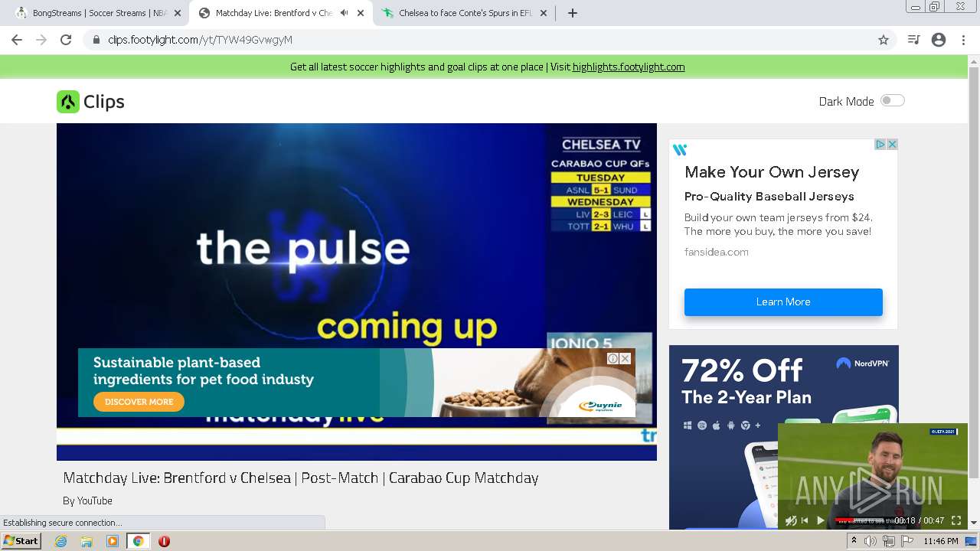View site info via the padlock icon
Screen dimensions: 980x551
click(96, 40)
